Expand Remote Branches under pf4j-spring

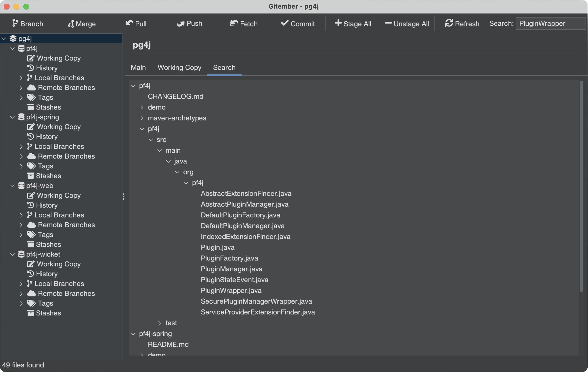pos(21,156)
